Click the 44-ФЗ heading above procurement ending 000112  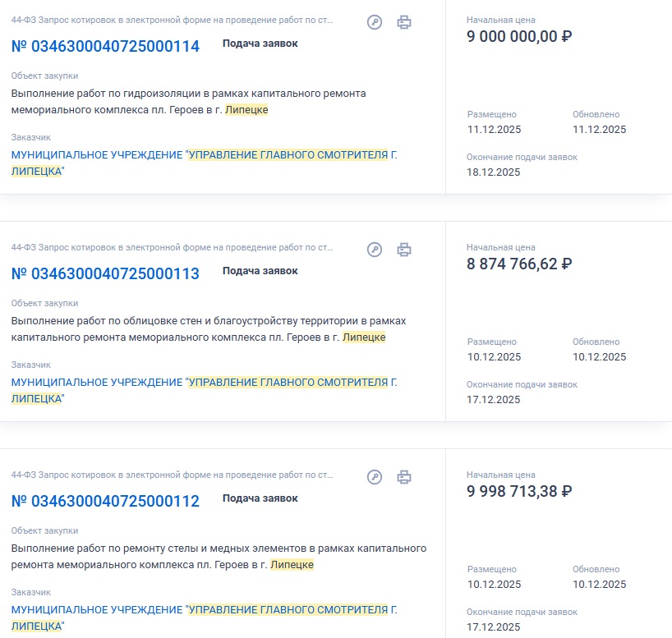173,475
